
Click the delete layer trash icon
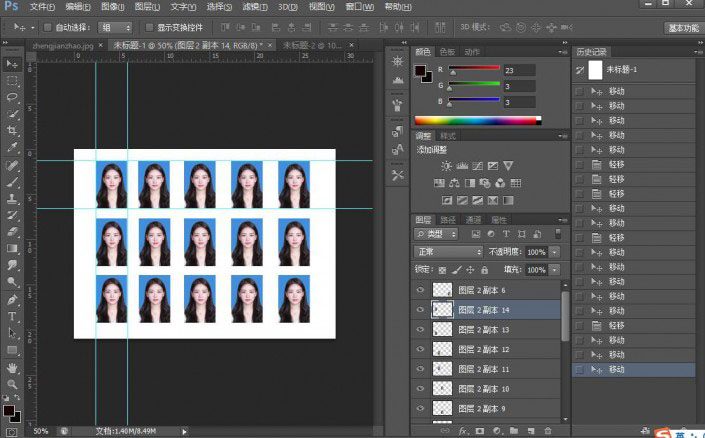pyautogui.click(x=548, y=431)
